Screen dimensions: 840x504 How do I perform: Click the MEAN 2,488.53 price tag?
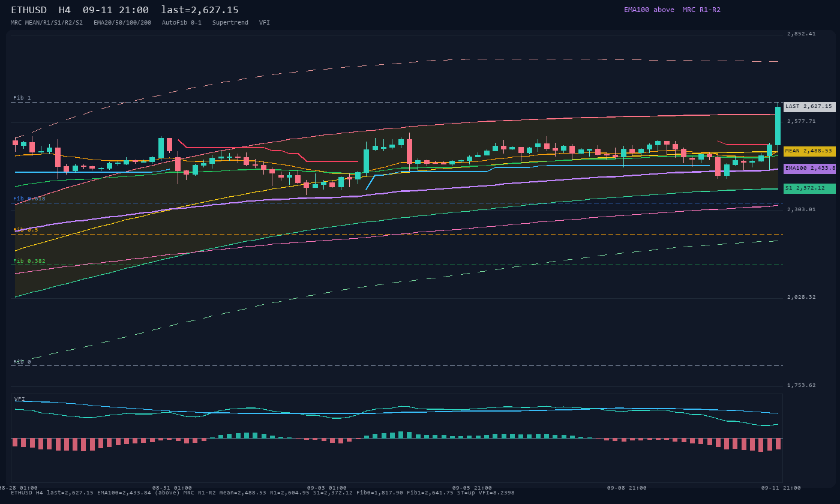coord(809,151)
